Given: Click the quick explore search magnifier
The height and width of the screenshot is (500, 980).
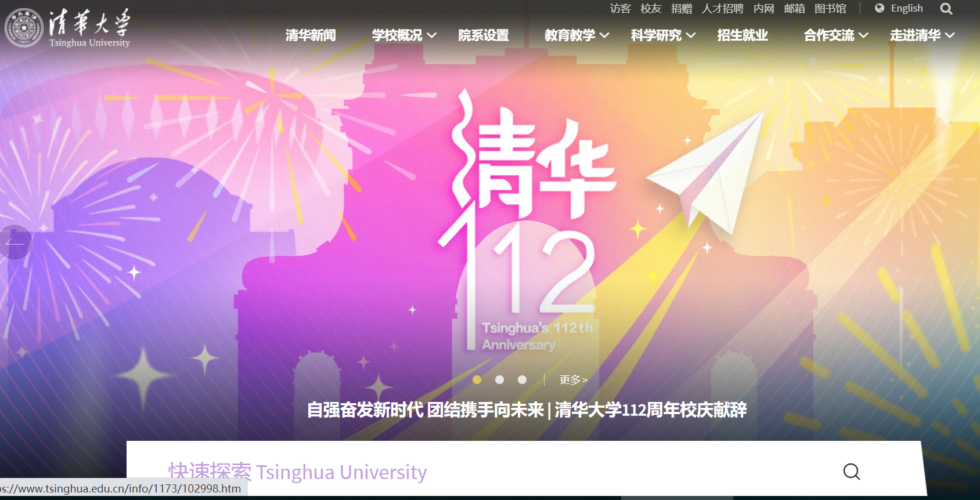Looking at the screenshot, I should (x=852, y=472).
